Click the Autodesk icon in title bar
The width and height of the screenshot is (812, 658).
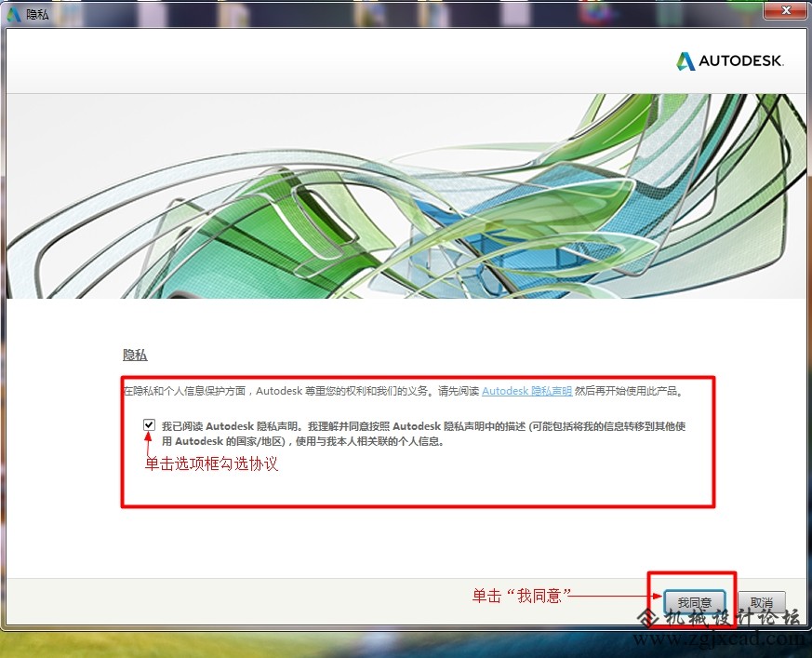pyautogui.click(x=14, y=14)
